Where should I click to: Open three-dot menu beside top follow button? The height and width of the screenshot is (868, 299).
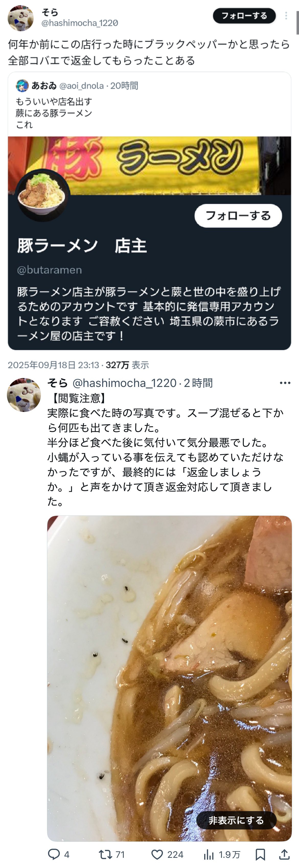click(x=286, y=16)
